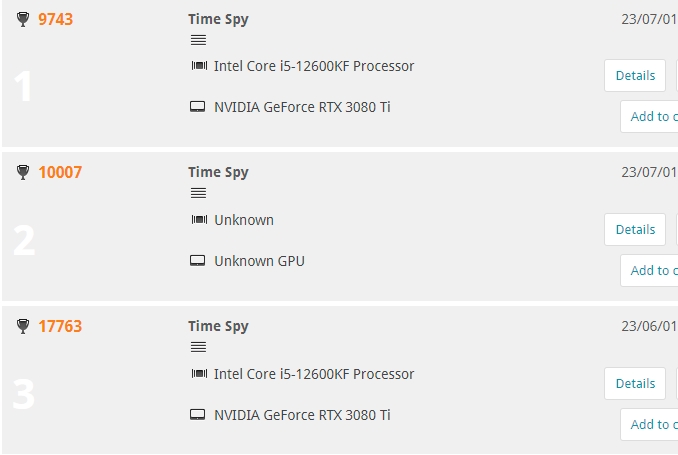678x455 pixels.
Task: Expand list icon under third Time Spy result
Action: click(198, 348)
